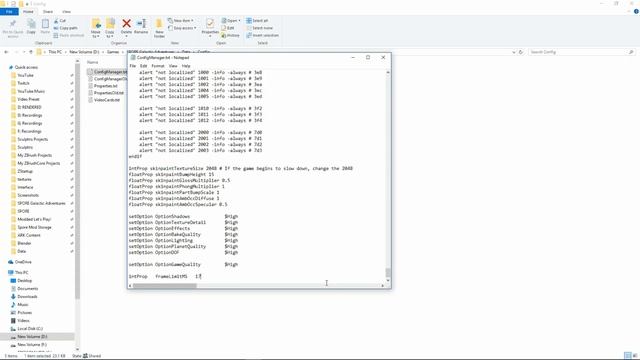This screenshot has height=360, width=640.
Task: Click the Name column header
Action: point(93,62)
